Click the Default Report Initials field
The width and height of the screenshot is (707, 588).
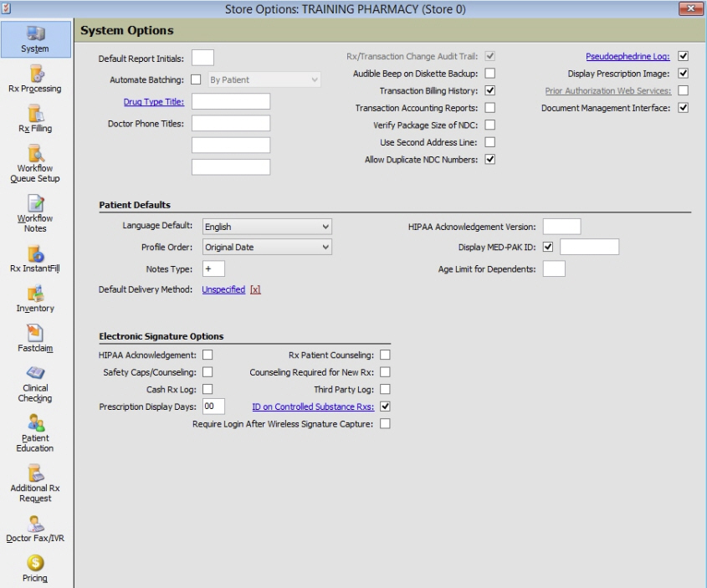point(203,58)
